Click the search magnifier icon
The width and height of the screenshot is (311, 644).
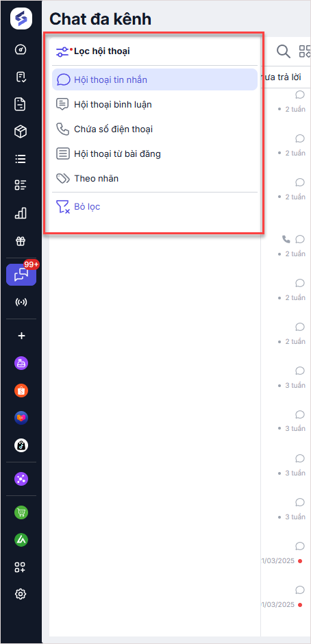[x=283, y=51]
